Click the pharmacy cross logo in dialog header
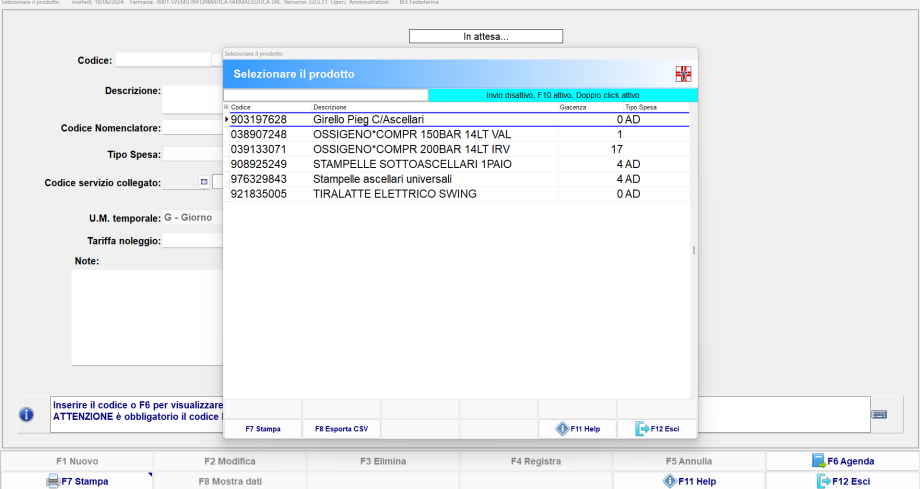Viewport: 920px width, 489px height. [684, 74]
